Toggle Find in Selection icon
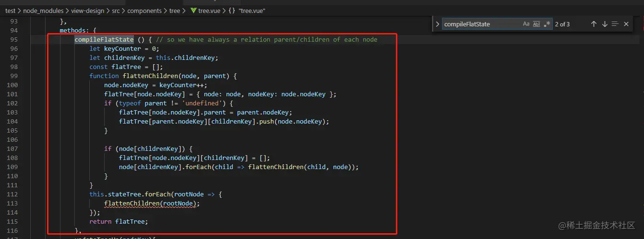644x239 pixels. coord(615,24)
